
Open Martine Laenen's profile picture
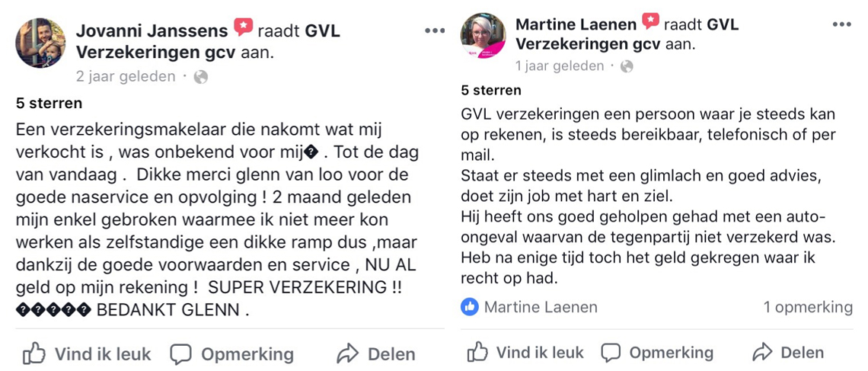point(483,36)
